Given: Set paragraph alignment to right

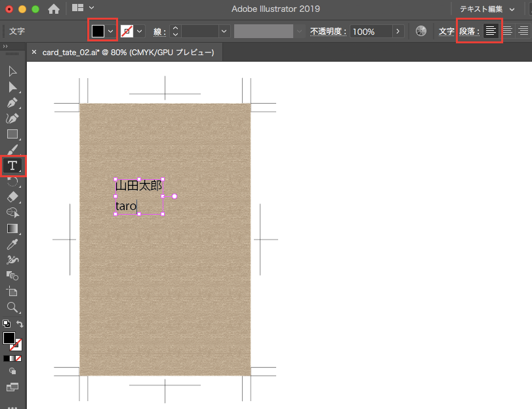Looking at the screenshot, I should pyautogui.click(x=523, y=31).
